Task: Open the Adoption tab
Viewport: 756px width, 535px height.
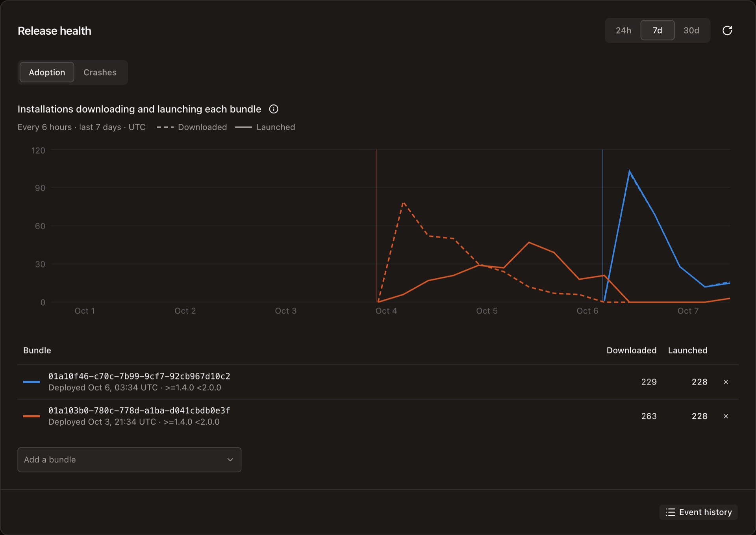Action: [47, 72]
